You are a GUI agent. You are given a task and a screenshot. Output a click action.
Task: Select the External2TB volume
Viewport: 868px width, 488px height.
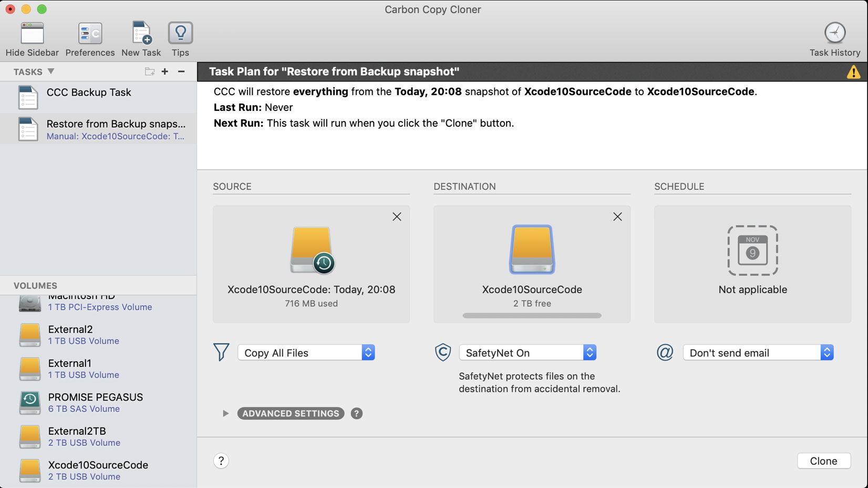[98, 436]
